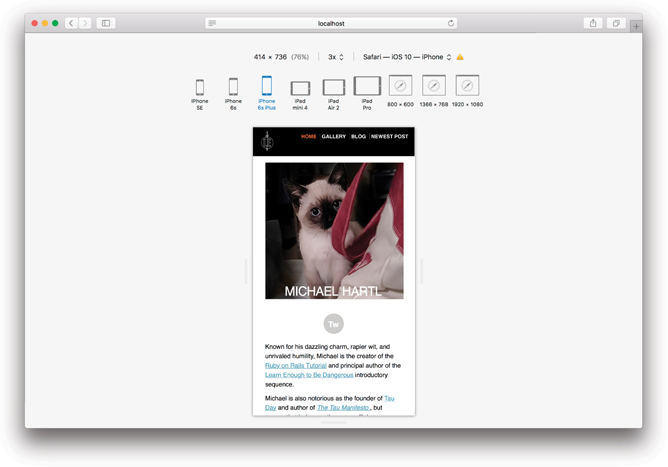Open the 3x pixel ratio dropdown
The width and height of the screenshot is (668, 467).
click(336, 57)
